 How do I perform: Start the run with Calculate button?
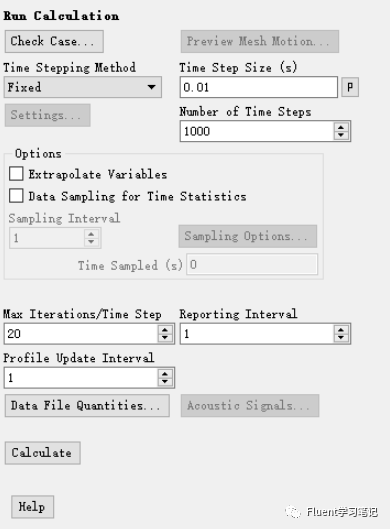[43, 453]
